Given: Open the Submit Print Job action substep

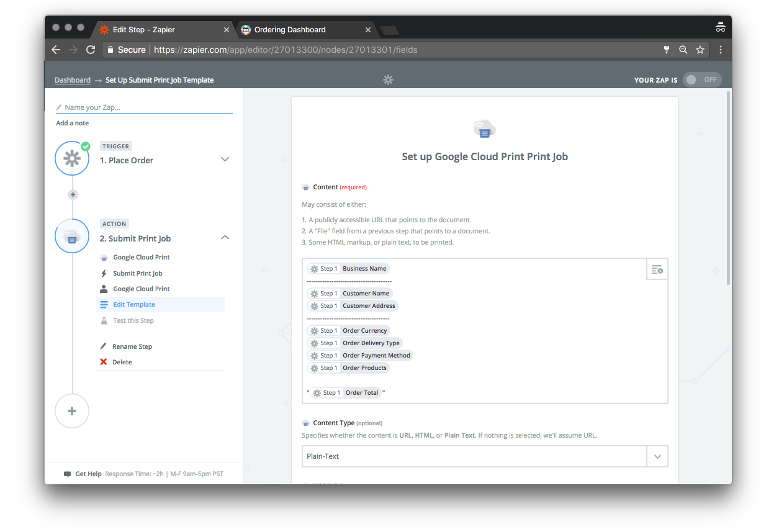Looking at the screenshot, I should pos(138,273).
